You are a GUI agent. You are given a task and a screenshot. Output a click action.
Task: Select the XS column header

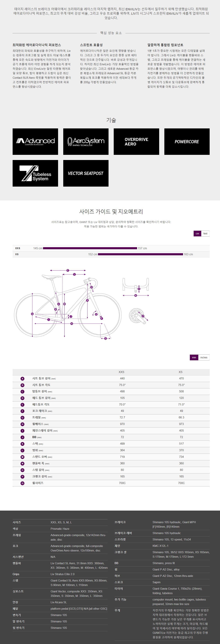[180, 372]
